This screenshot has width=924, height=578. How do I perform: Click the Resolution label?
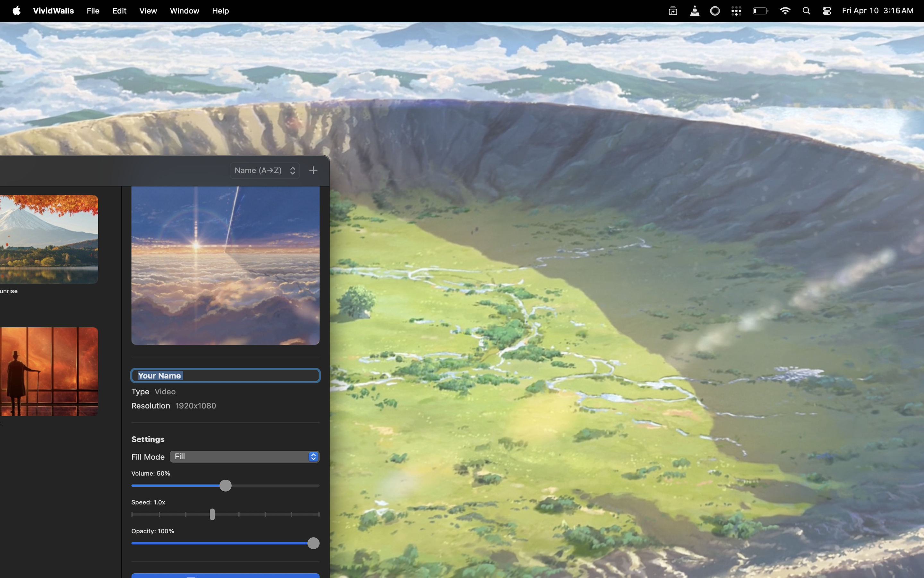tap(151, 406)
